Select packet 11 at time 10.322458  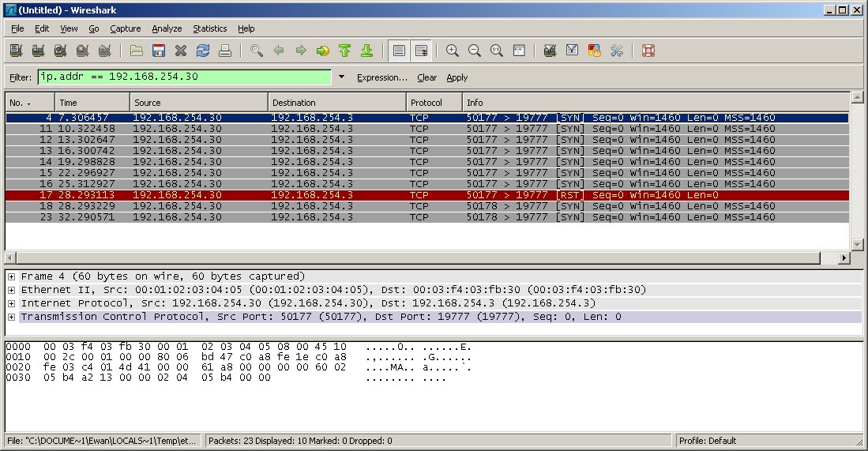pyautogui.click(x=427, y=129)
